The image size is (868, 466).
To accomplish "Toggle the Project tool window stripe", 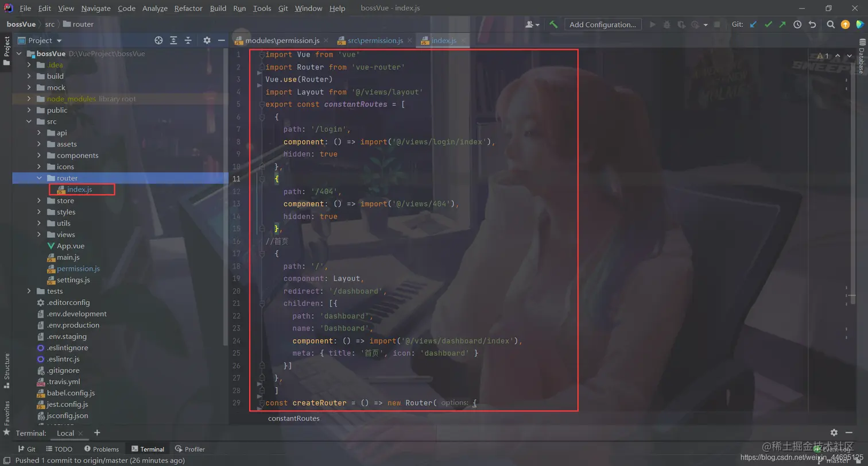I will [x=7, y=51].
